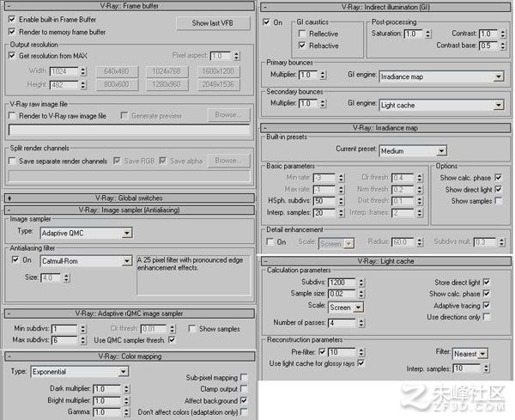The image size is (515, 420).
Task: Toggle Affect background checkbox
Action: (244, 400)
